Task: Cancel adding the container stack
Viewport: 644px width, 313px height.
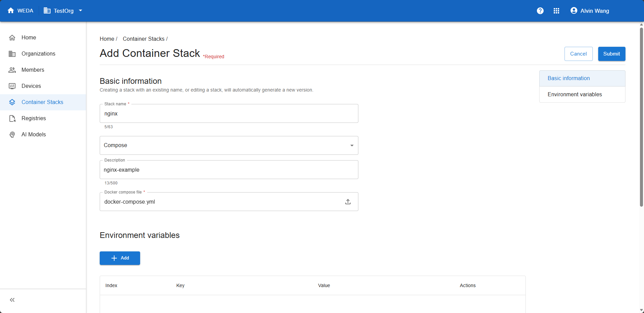Action: (x=578, y=54)
